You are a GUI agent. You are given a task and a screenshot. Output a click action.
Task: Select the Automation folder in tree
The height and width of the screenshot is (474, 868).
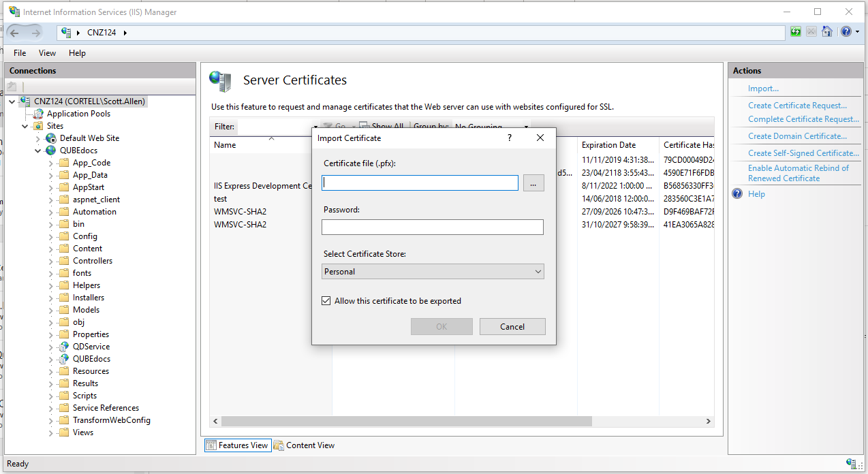click(x=95, y=212)
